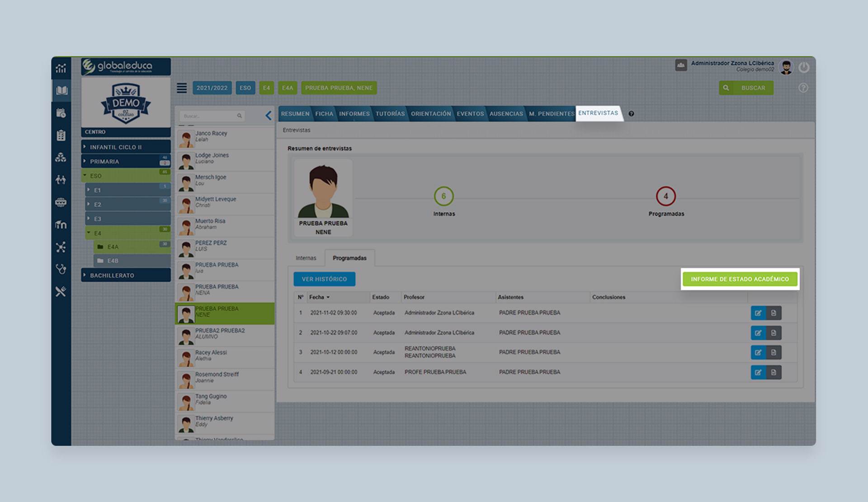
Task: Open the open-book academic sidebar icon
Action: click(x=61, y=90)
